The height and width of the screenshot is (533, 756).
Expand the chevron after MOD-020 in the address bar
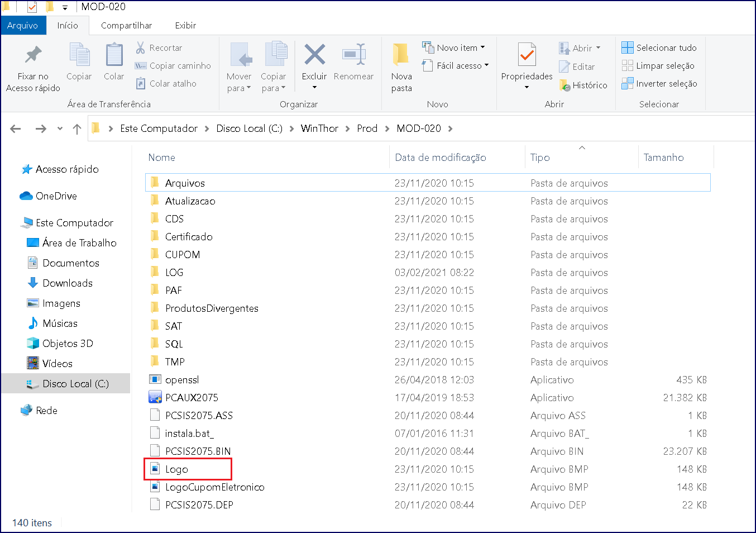coord(450,129)
